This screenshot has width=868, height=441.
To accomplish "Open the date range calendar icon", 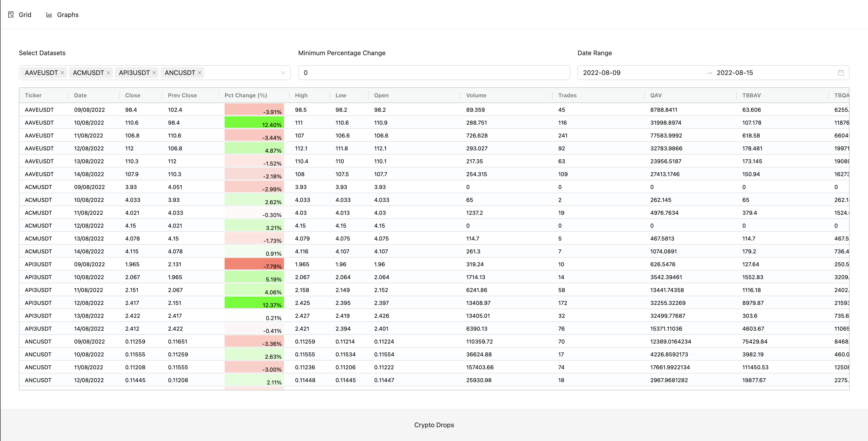I will (x=840, y=72).
